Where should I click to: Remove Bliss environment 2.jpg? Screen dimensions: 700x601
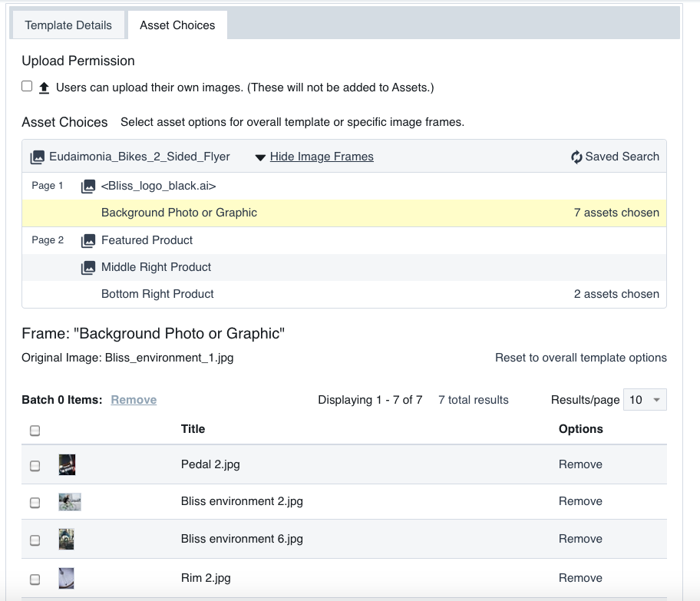click(580, 501)
